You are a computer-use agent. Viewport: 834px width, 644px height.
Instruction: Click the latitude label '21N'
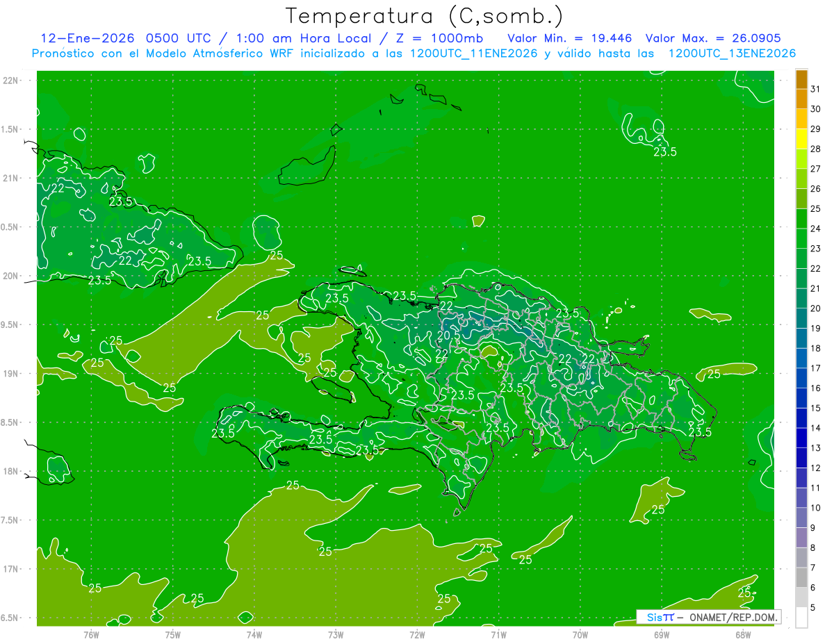[x=10, y=179]
